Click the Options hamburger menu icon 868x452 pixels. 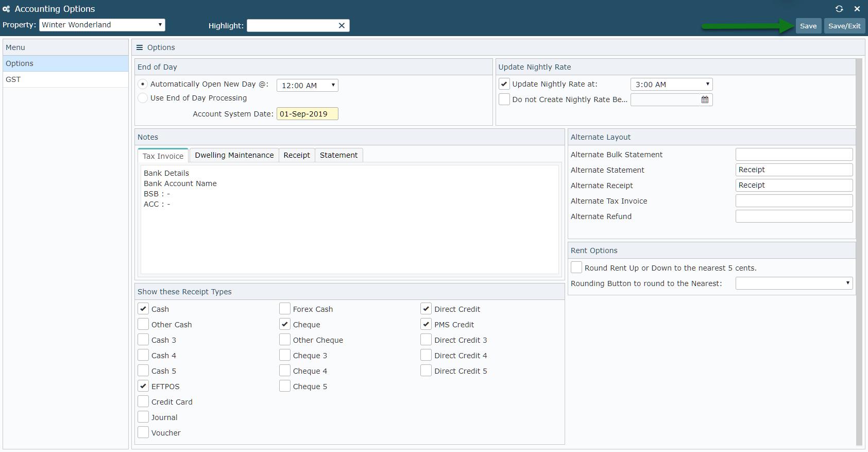pos(140,47)
